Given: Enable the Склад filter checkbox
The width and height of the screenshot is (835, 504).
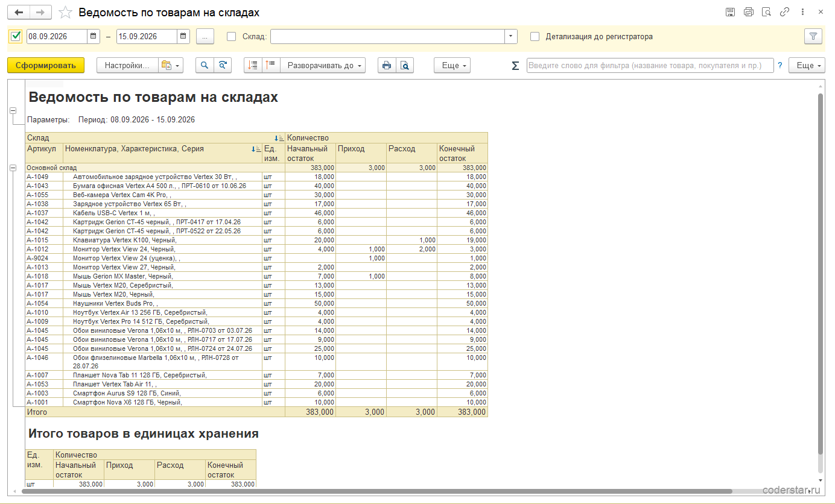Looking at the screenshot, I should click(x=231, y=36).
